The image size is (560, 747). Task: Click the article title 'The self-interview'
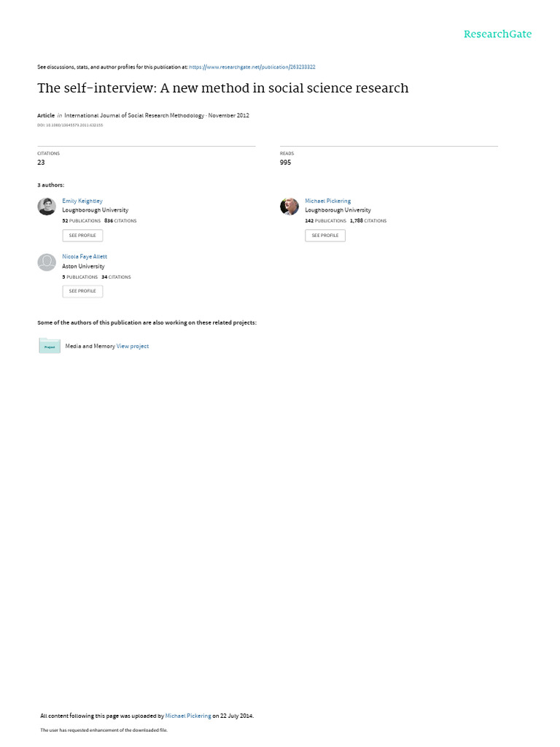point(223,88)
